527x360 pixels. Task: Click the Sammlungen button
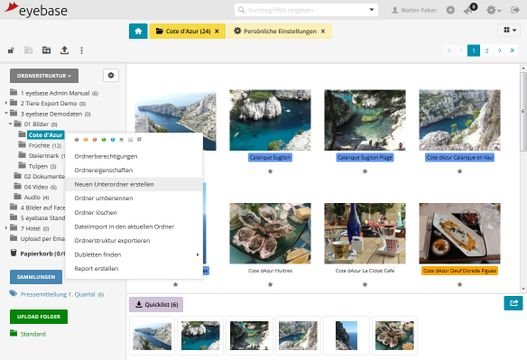(x=36, y=277)
